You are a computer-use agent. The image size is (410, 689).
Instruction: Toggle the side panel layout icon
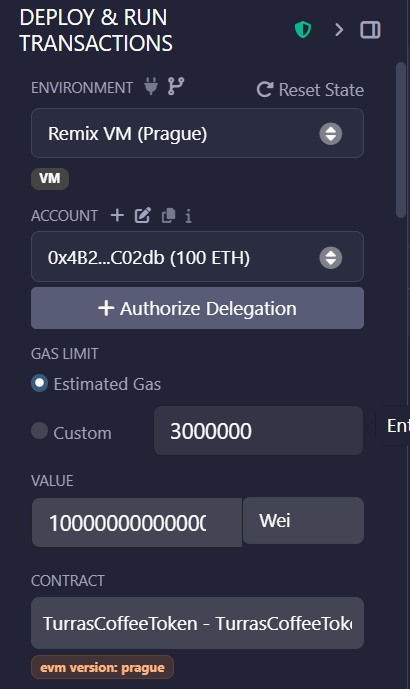pyautogui.click(x=370, y=30)
